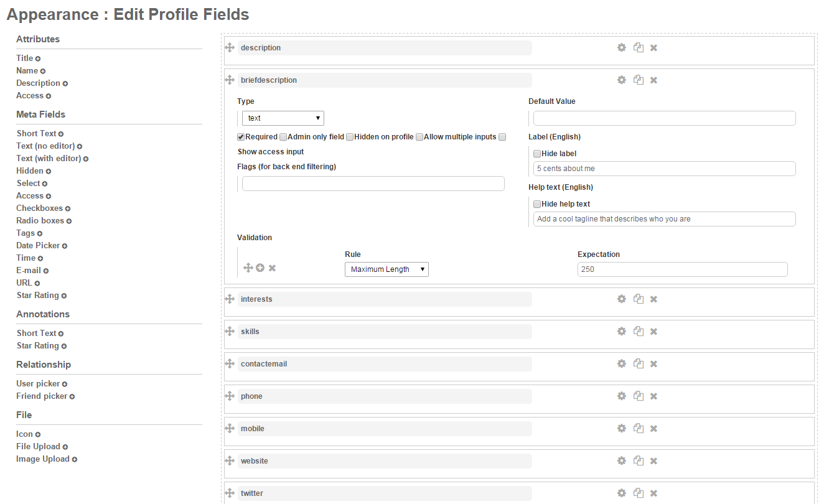
Task: Check the Hide label box
Action: 537,154
